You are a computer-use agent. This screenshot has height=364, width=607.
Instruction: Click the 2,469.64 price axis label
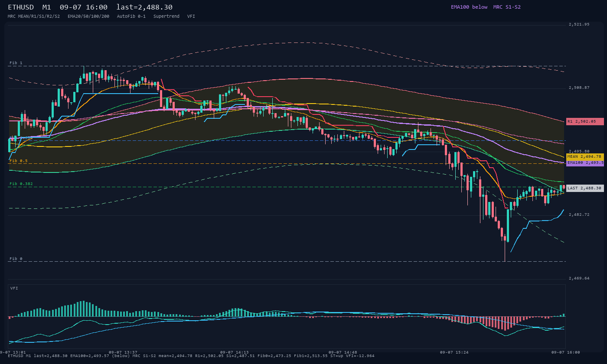pos(579,278)
